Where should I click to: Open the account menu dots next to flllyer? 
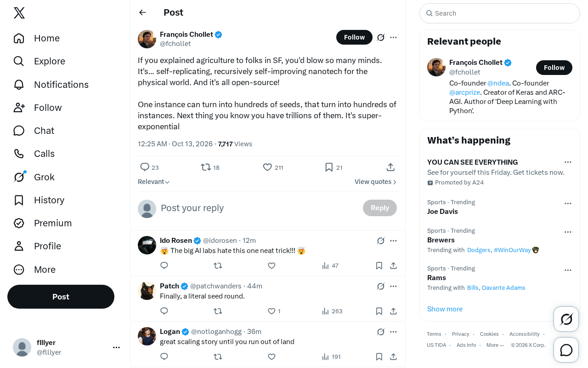[x=116, y=347]
